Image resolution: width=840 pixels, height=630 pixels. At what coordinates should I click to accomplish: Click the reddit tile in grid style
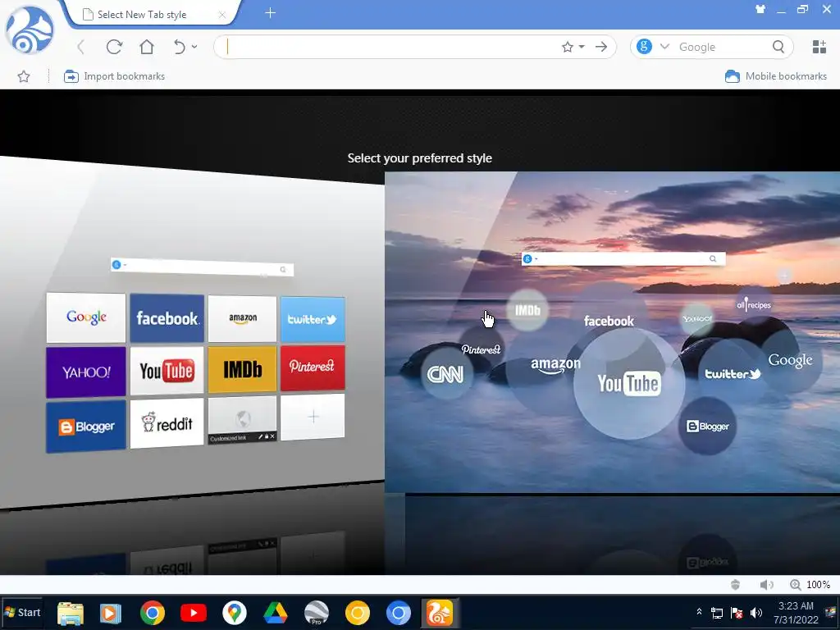(167, 423)
